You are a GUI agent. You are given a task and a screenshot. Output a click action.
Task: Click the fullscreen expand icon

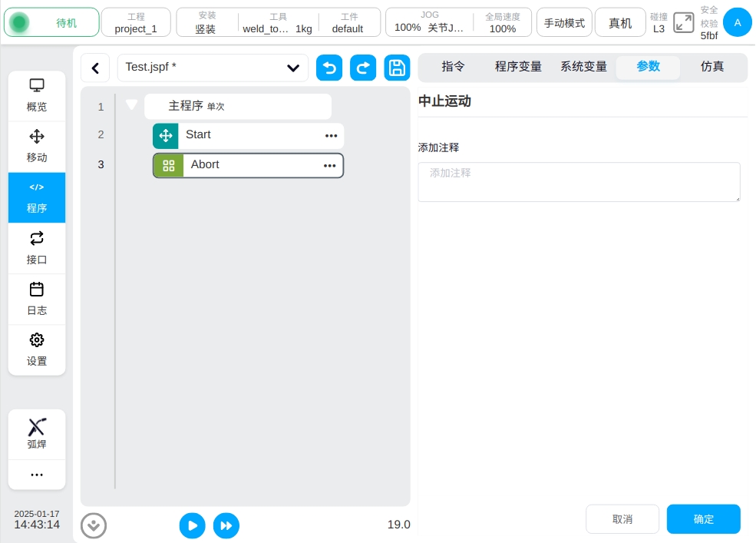point(683,23)
